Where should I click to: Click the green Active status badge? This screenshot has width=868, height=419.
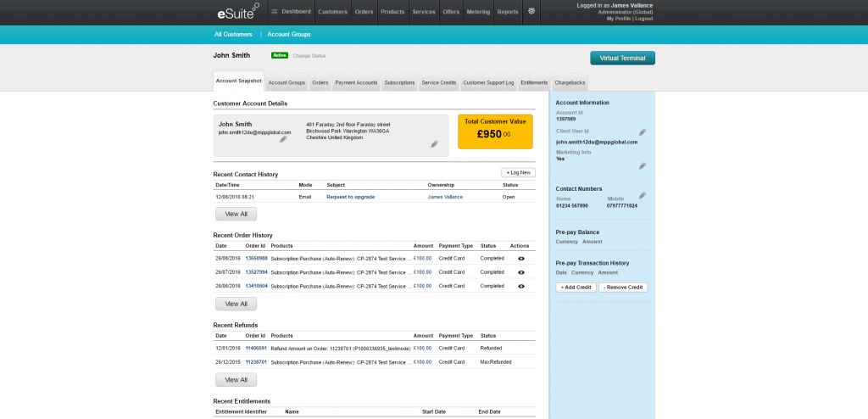(279, 55)
